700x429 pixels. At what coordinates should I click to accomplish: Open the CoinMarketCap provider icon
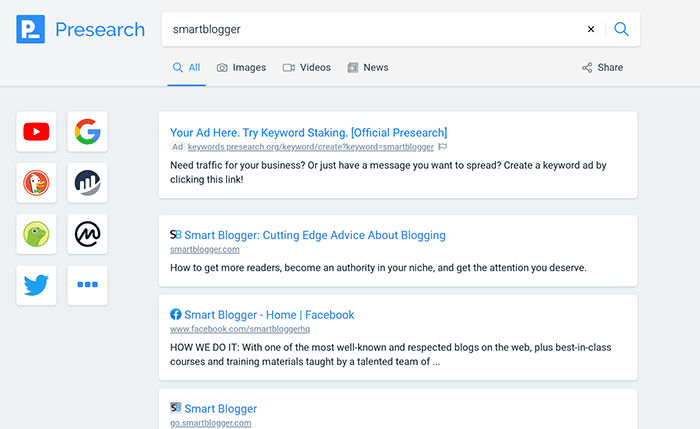(x=87, y=235)
